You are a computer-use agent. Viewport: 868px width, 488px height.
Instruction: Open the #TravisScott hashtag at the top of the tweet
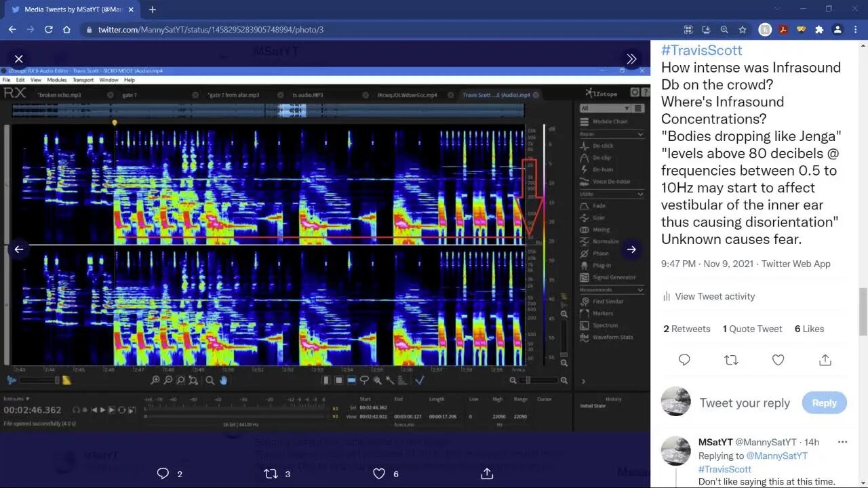click(701, 50)
